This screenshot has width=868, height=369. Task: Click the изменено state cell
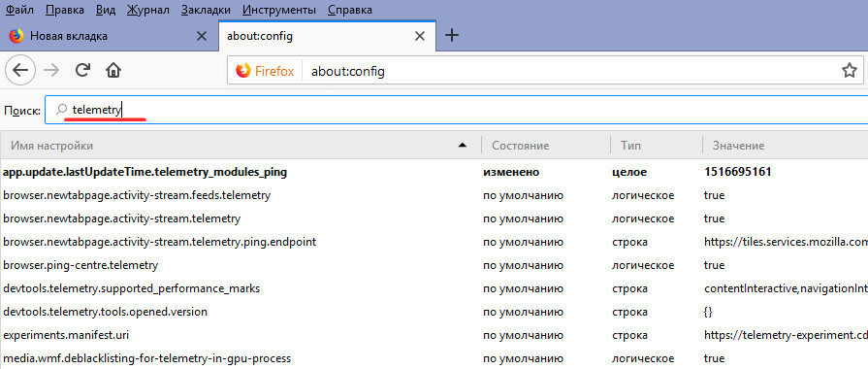(x=511, y=172)
